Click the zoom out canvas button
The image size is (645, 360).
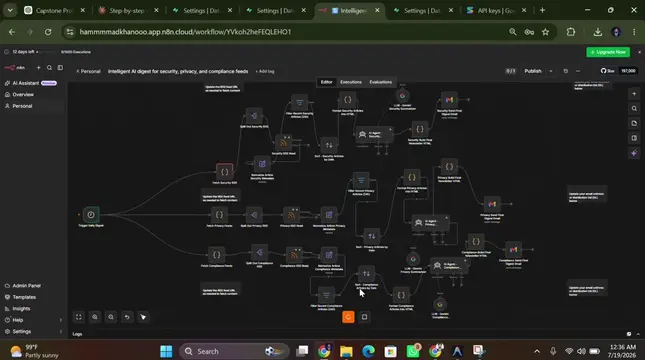[x=111, y=317]
